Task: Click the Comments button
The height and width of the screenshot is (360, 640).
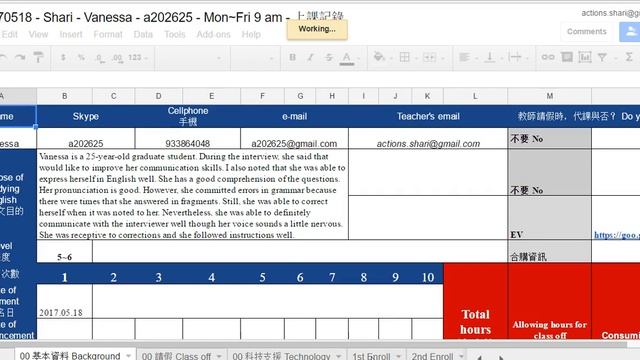Action: point(587,31)
